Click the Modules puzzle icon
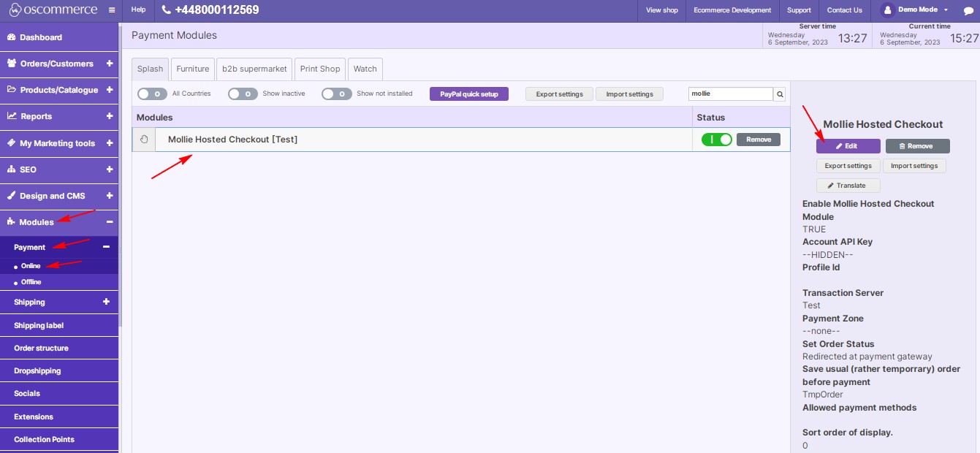980x453 pixels. 12,222
